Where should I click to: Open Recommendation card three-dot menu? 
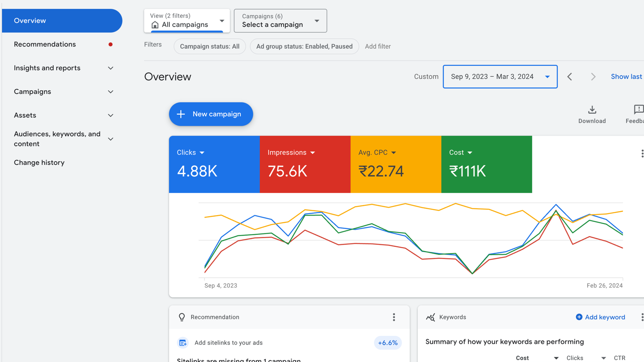[x=394, y=317]
